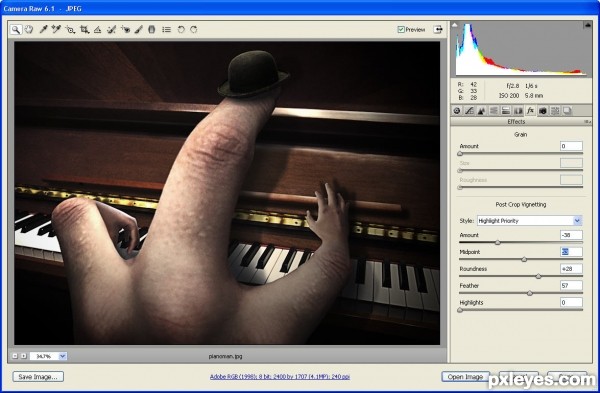This screenshot has width=600, height=393.
Task: Select the Spot Removal tool
Action: [111, 29]
